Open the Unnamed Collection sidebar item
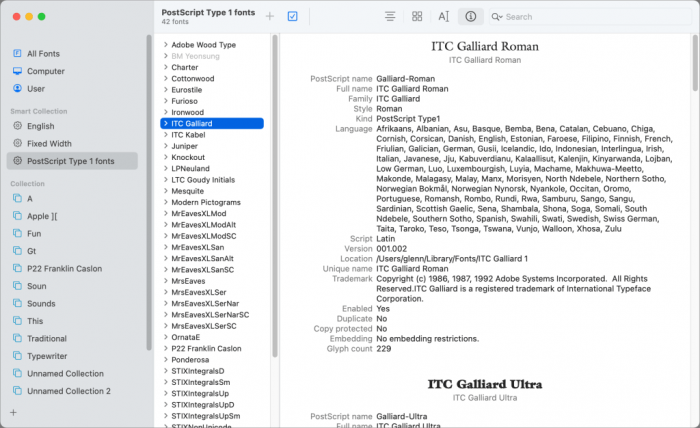This screenshot has height=428, width=700. tap(65, 374)
